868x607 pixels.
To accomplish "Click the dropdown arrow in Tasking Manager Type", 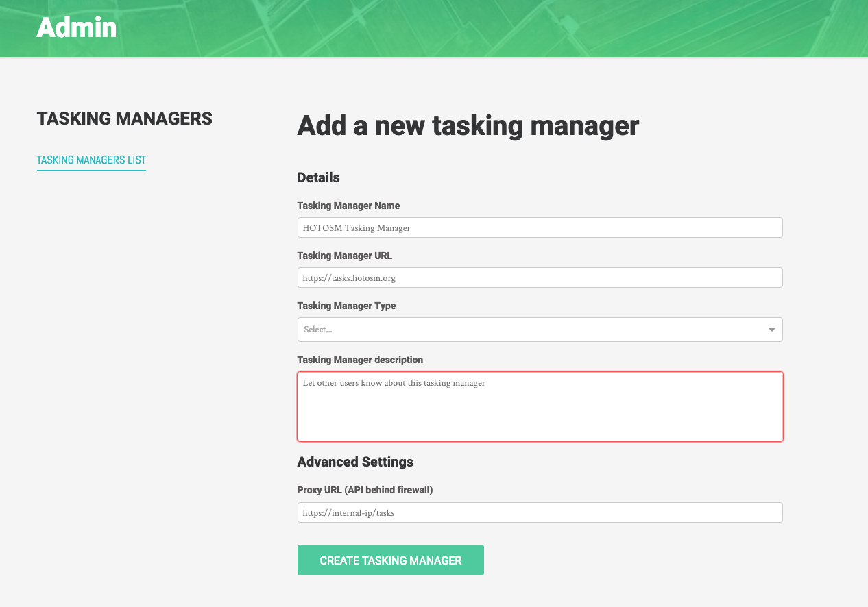I will (x=772, y=330).
